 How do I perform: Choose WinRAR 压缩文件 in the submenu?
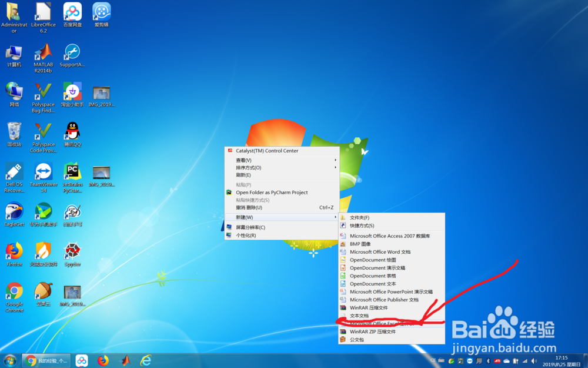pos(392,307)
